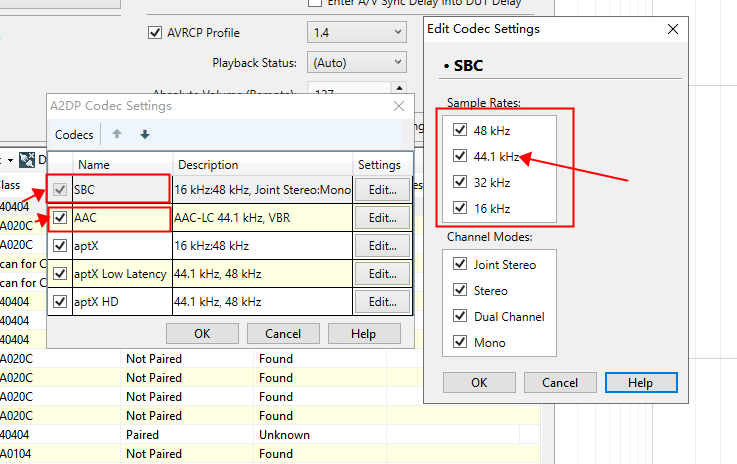Screen dimensions: 737x464
Task: Open the AVRCP Profile version dropdown
Action: [x=357, y=32]
